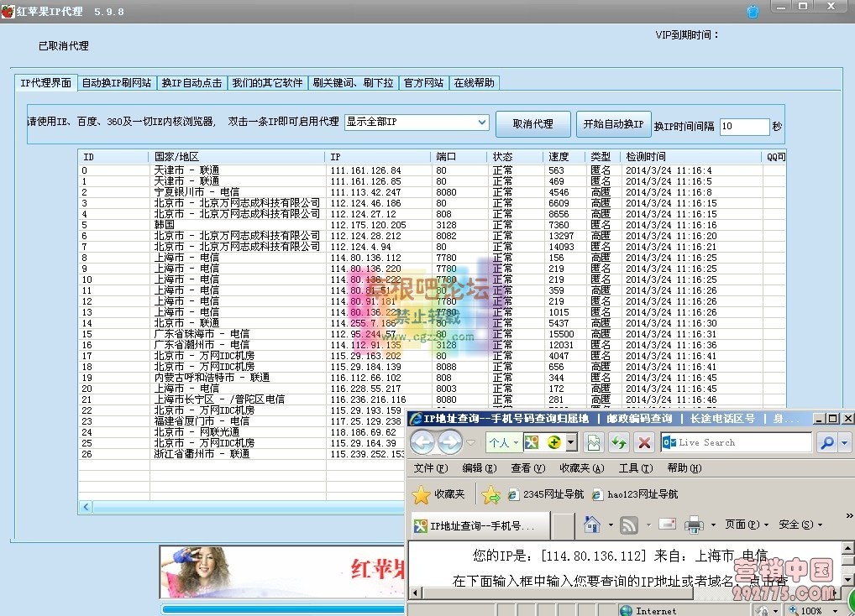Click the Refresh icon in the browser
855x616 pixels.
[617, 442]
